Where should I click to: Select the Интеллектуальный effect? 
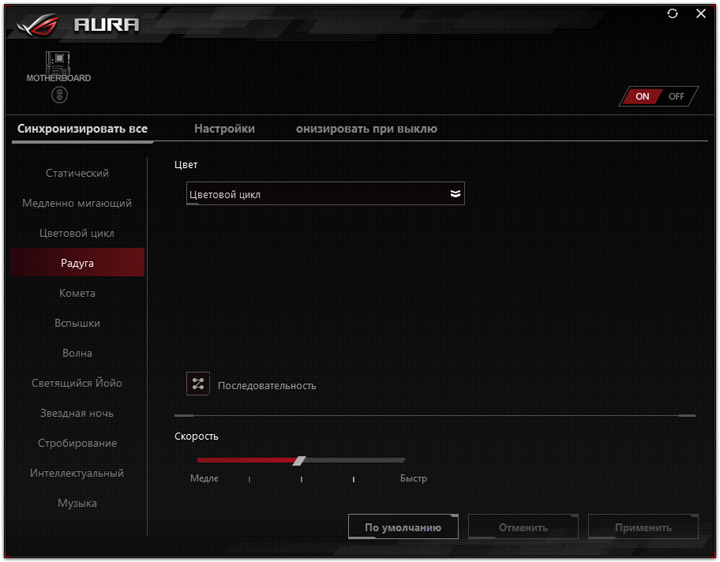click(x=77, y=473)
